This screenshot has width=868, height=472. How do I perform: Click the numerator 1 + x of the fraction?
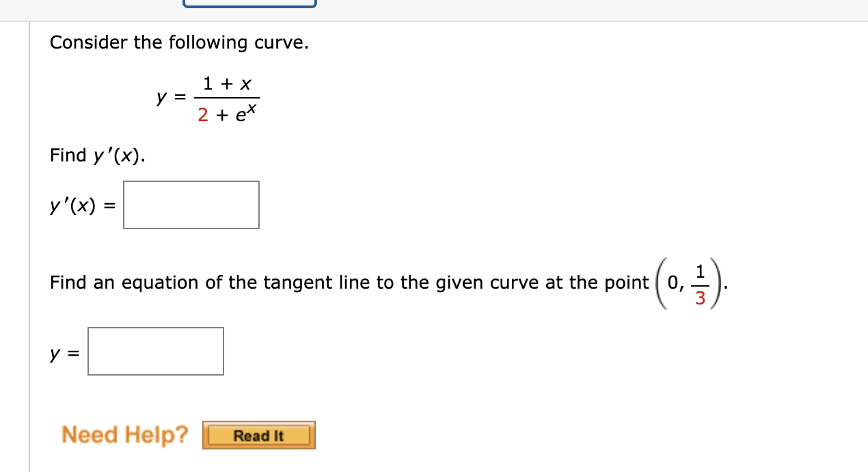(228, 82)
